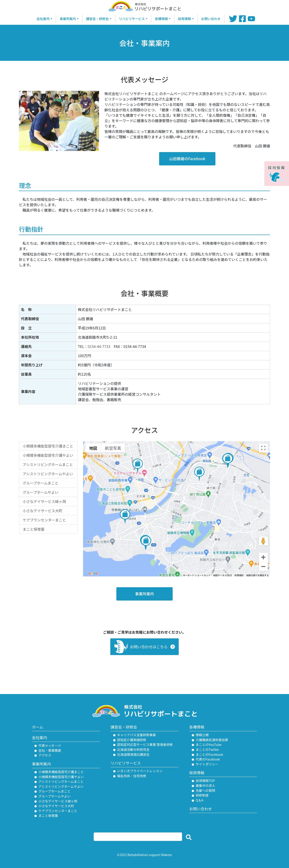Click the 採用情報 floating side banner
Viewport: 289px width, 868px height.
coord(277,174)
